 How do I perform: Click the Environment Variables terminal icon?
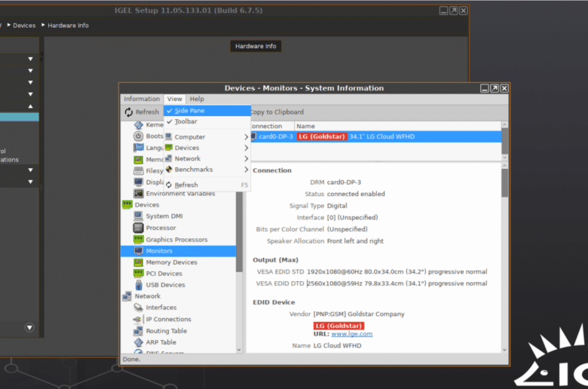[139, 194]
